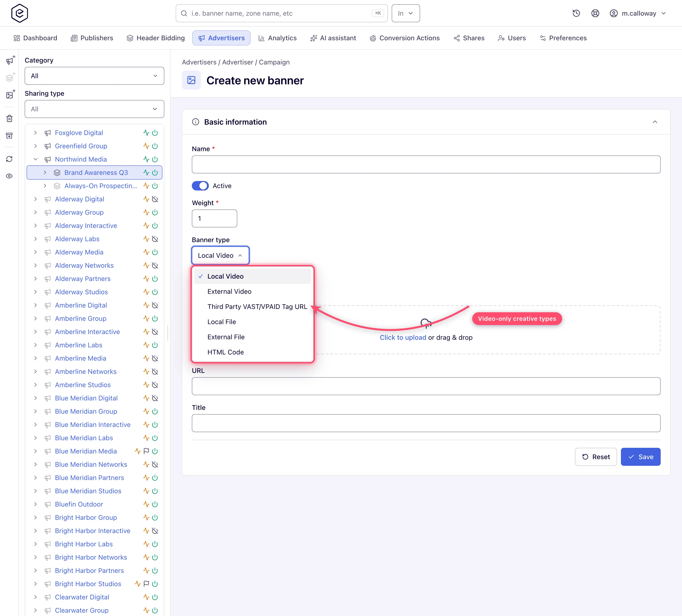Viewport: 682px width, 616px height.
Task: Open the history clock icon in header
Action: [576, 13]
